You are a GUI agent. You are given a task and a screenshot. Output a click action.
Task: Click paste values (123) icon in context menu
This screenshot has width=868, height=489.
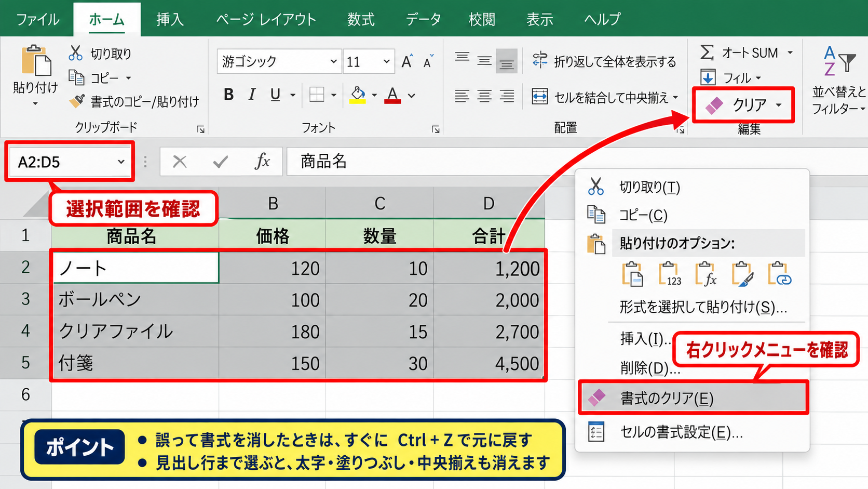point(670,274)
